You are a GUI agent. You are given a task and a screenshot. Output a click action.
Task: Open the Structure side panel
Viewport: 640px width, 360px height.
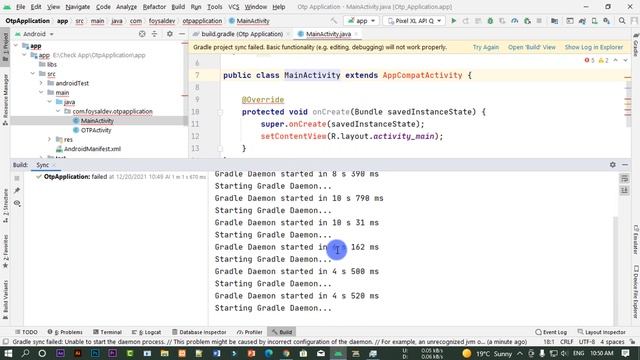(5, 206)
